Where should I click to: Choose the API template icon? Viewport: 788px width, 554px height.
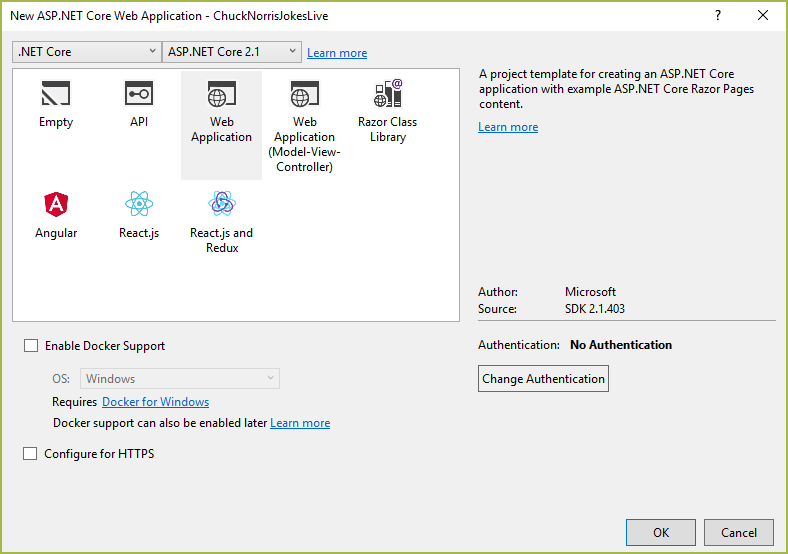(x=139, y=95)
